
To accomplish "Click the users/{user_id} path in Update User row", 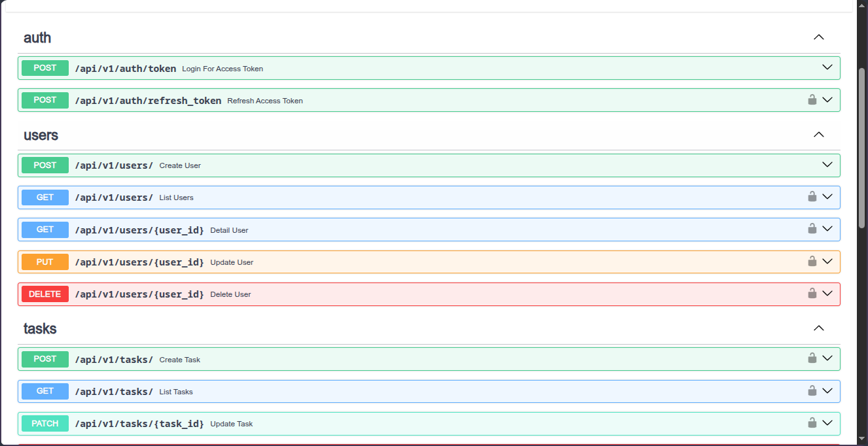I will tap(139, 262).
